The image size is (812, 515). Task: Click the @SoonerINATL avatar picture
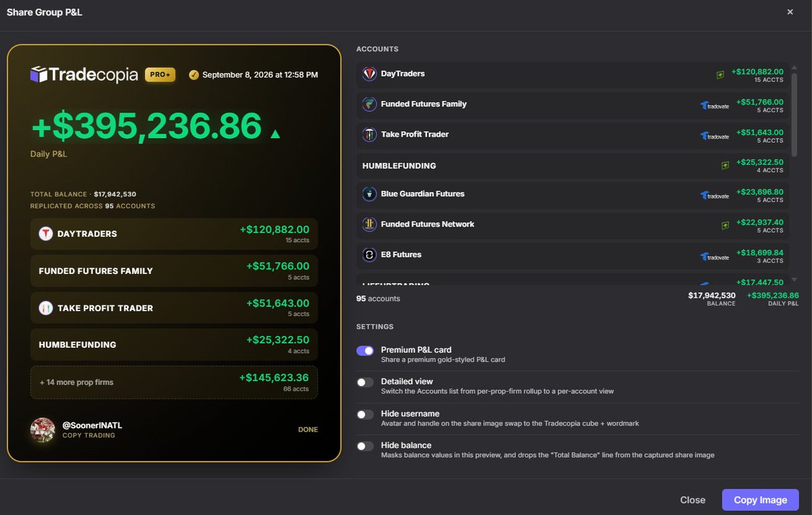click(x=43, y=430)
